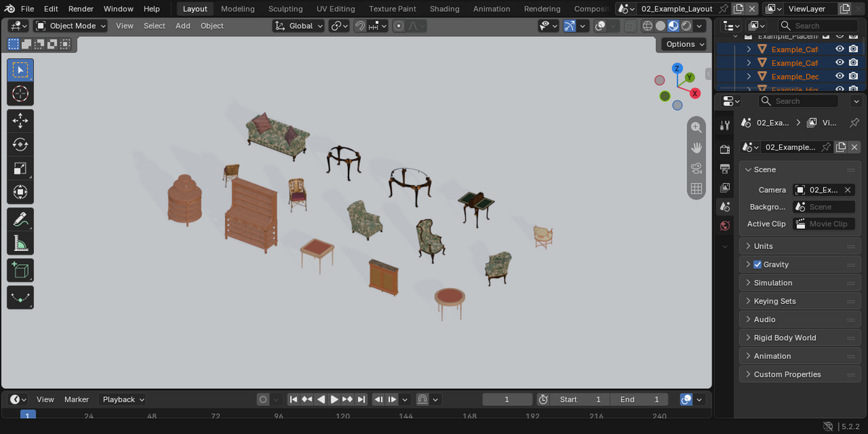
Task: Click the zoom view magnifier icon
Action: point(697,127)
